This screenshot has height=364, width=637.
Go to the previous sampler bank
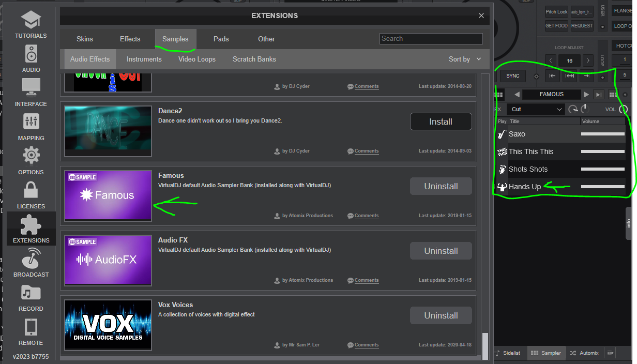tap(517, 95)
